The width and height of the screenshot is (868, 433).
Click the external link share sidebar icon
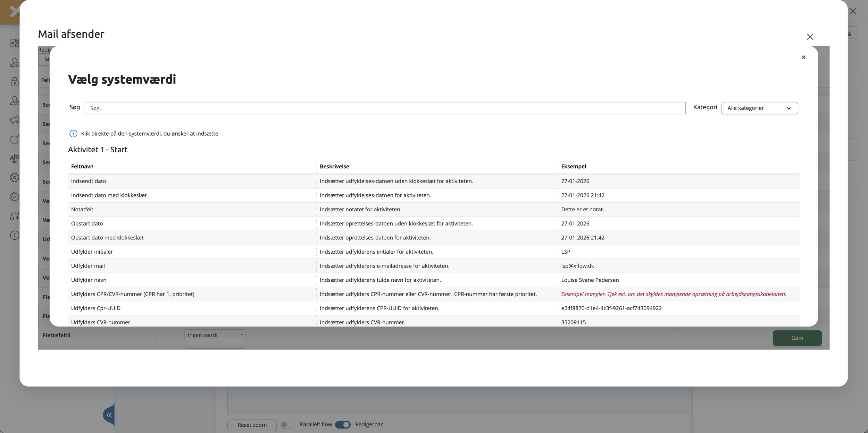tap(14, 139)
